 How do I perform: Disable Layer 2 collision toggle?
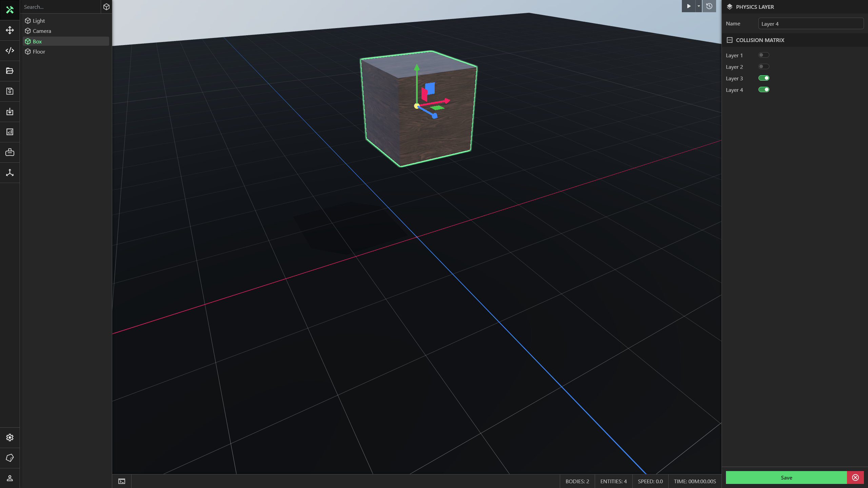[x=764, y=66]
